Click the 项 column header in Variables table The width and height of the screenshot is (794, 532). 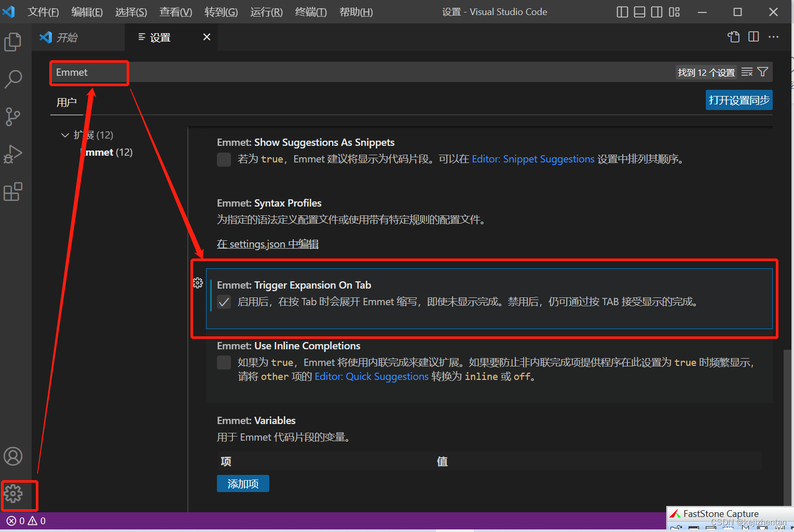pyautogui.click(x=226, y=461)
